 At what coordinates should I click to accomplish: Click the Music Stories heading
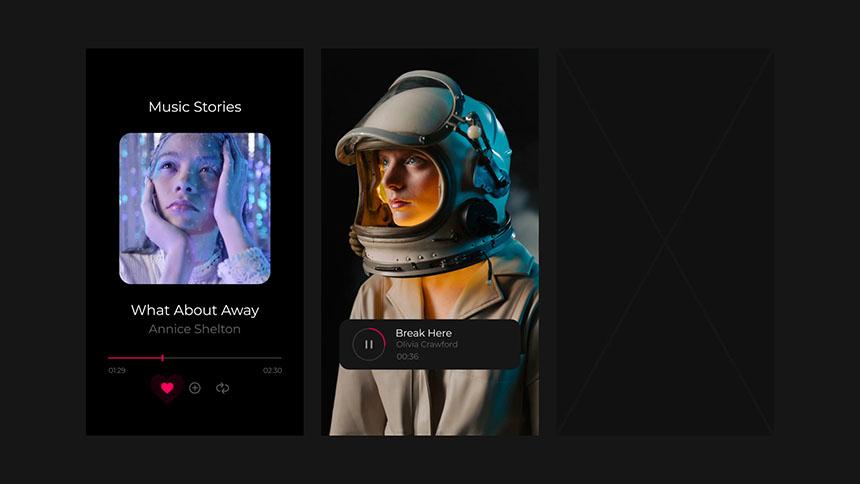tap(195, 107)
